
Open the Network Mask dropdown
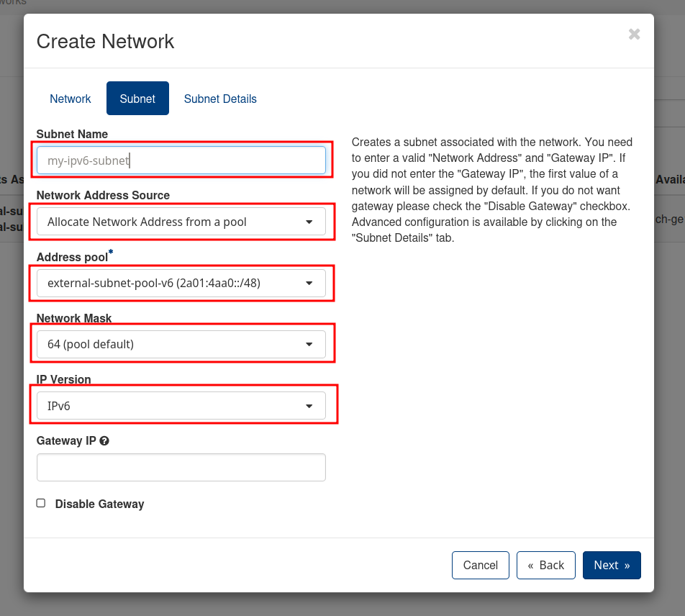point(181,344)
